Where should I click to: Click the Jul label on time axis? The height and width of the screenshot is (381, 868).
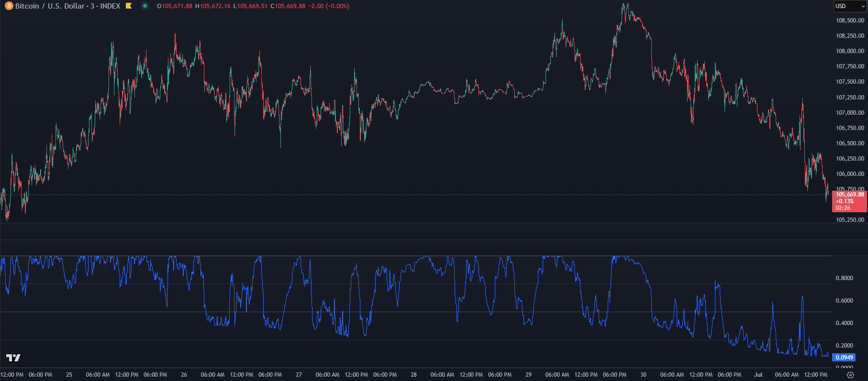click(758, 375)
